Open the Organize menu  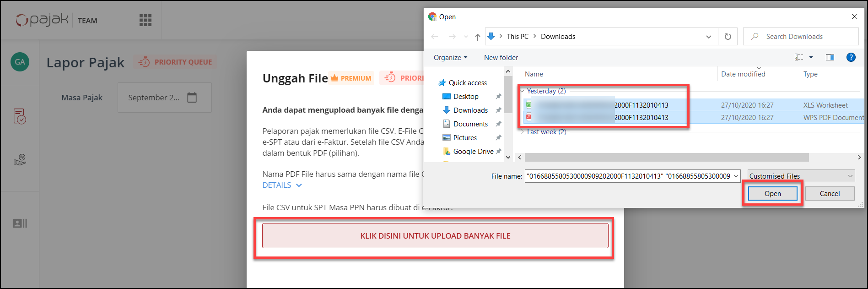pyautogui.click(x=450, y=58)
